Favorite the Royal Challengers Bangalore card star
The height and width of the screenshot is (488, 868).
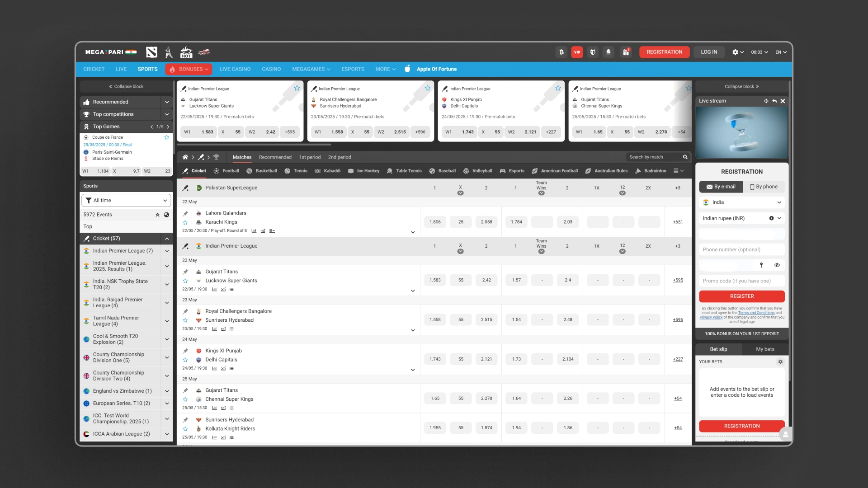pyautogui.click(x=428, y=89)
